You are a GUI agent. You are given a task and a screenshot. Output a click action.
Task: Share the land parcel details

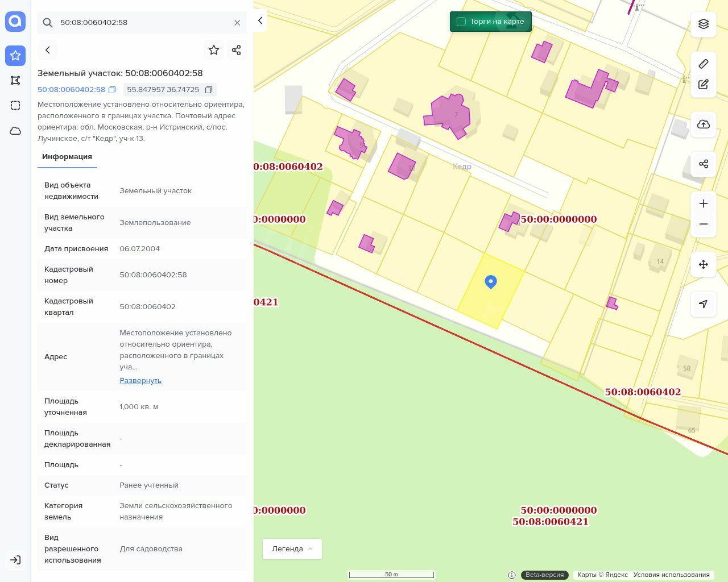pos(237,50)
